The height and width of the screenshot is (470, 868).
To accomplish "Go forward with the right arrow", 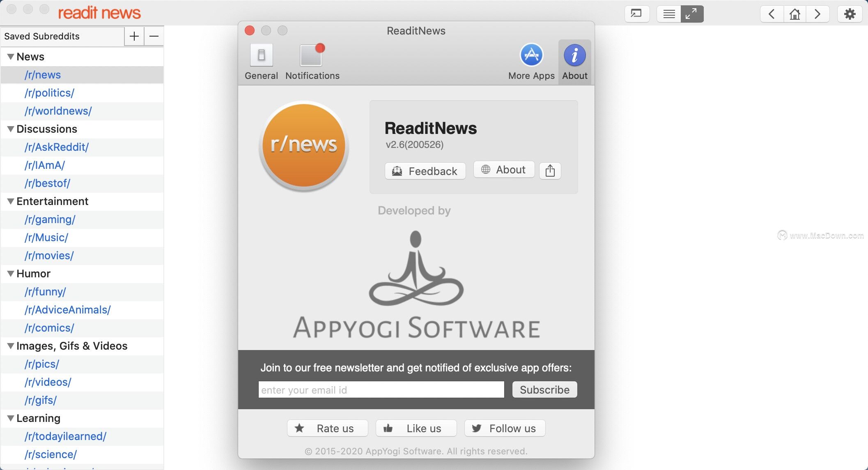I will tap(817, 14).
